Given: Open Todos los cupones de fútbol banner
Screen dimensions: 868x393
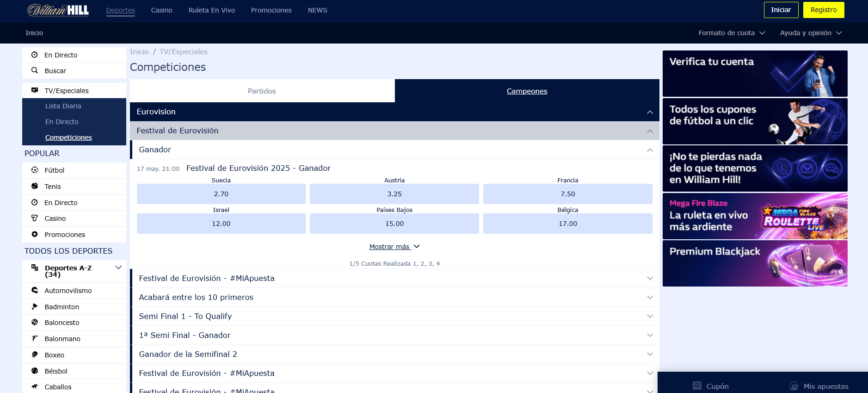Looking at the screenshot, I should [755, 121].
